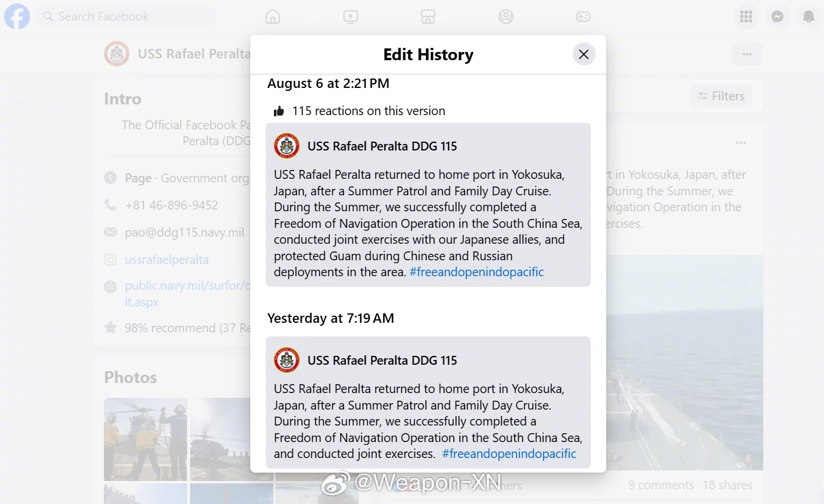Image resolution: width=824 pixels, height=504 pixels.
Task: Click the 9 comments count
Action: (661, 485)
